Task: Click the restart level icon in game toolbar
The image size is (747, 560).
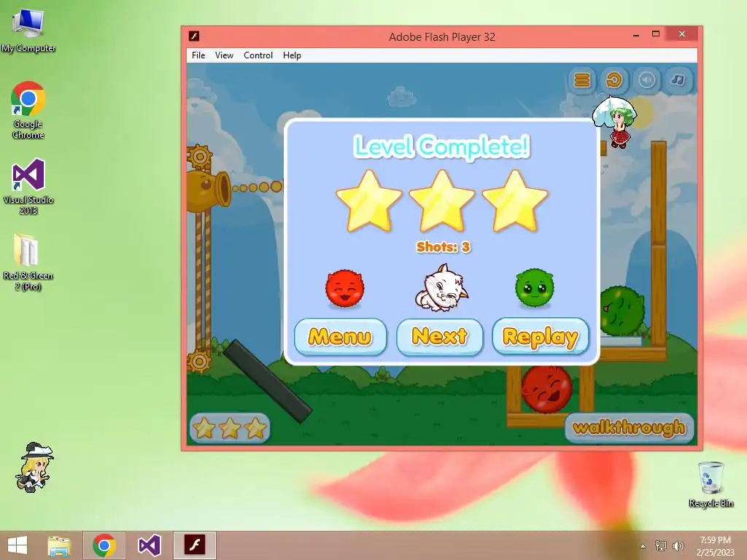Action: click(x=614, y=80)
